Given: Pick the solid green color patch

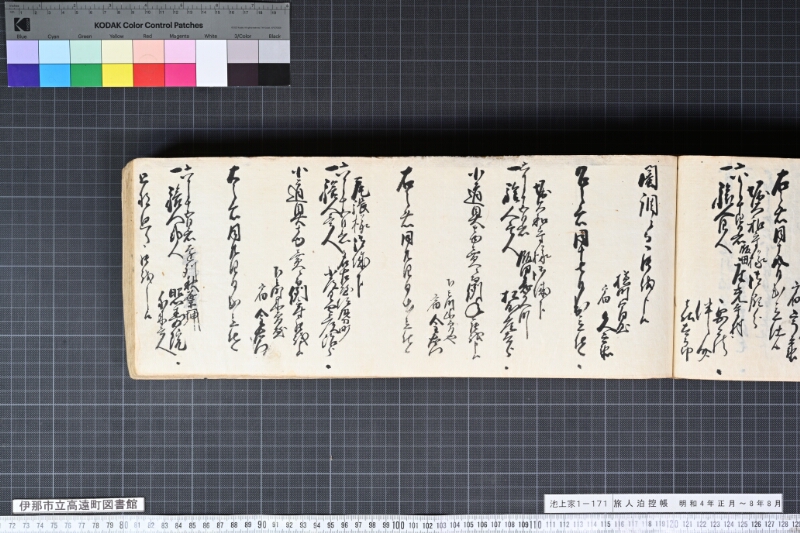Looking at the screenshot, I should [x=86, y=75].
